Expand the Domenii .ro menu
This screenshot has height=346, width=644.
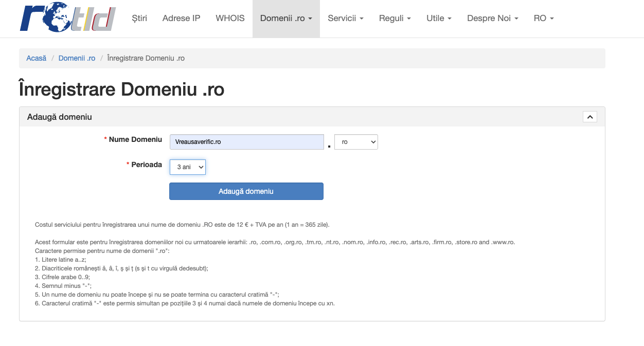pyautogui.click(x=286, y=18)
